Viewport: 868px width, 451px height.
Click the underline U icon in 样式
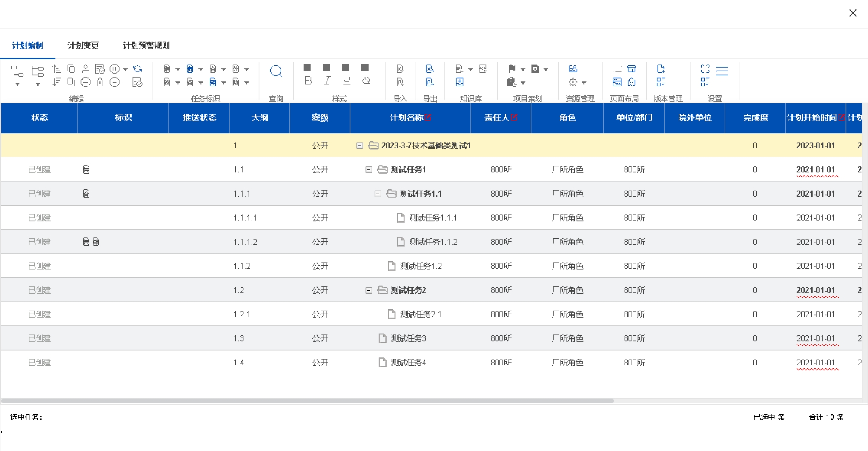coord(347,80)
